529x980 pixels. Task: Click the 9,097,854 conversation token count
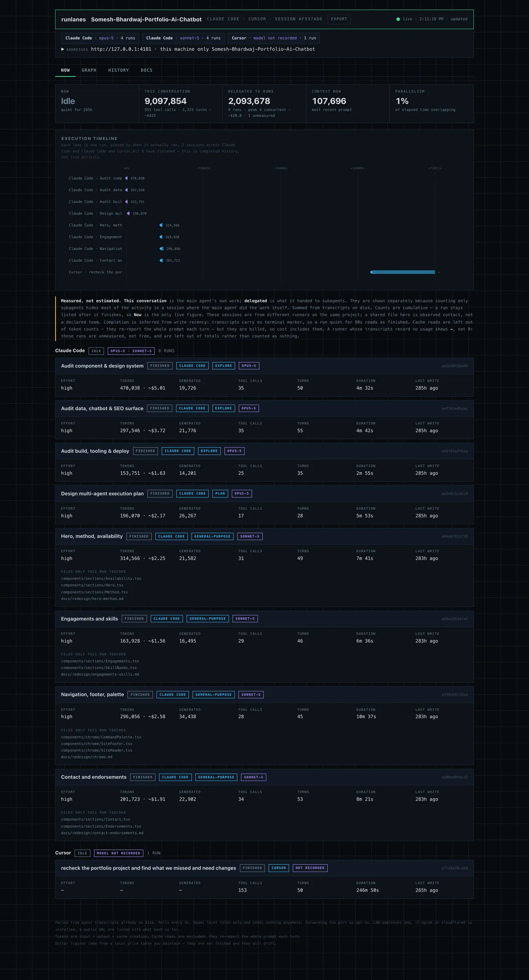click(x=166, y=101)
